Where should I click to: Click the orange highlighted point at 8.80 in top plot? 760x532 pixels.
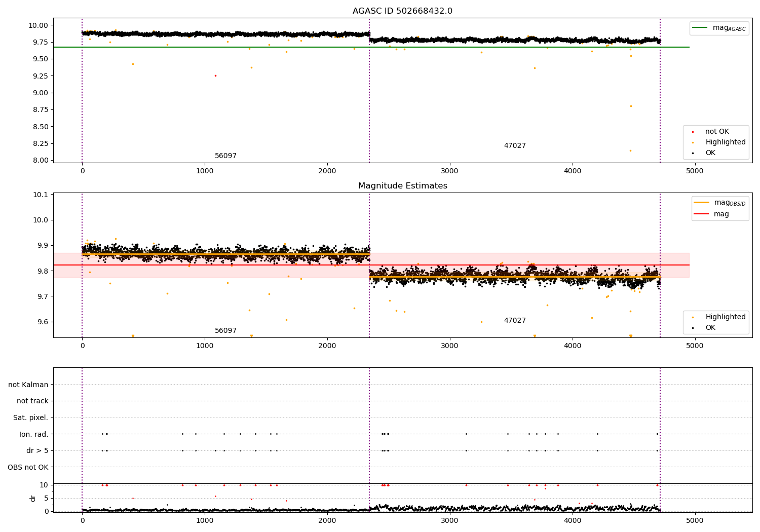[631, 106]
